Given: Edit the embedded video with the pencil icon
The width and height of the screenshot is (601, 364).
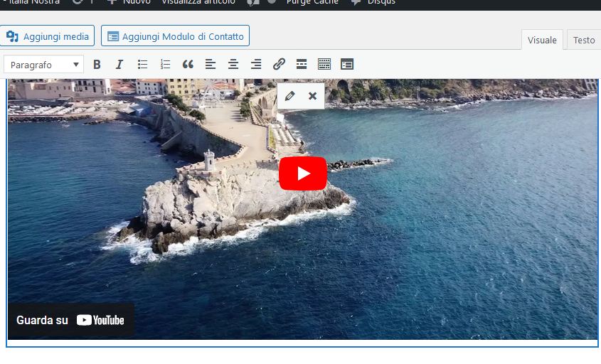Looking at the screenshot, I should tap(289, 96).
